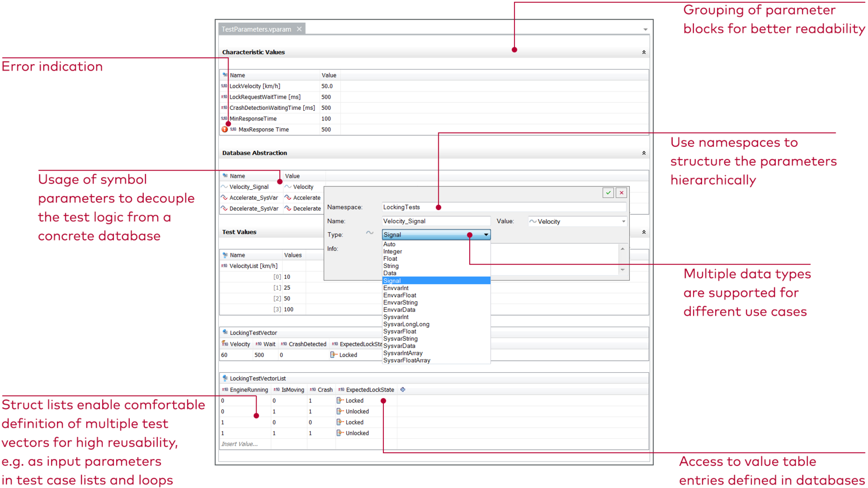The width and height of the screenshot is (868, 488).
Task: Click the LockingTestVectorList struct icon
Action: 225,378
